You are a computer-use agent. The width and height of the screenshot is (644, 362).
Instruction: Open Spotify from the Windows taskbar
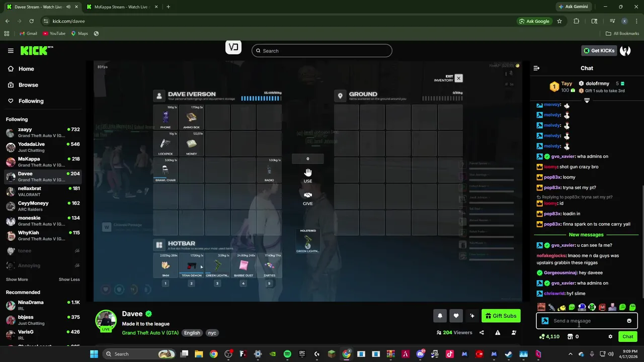(287, 354)
